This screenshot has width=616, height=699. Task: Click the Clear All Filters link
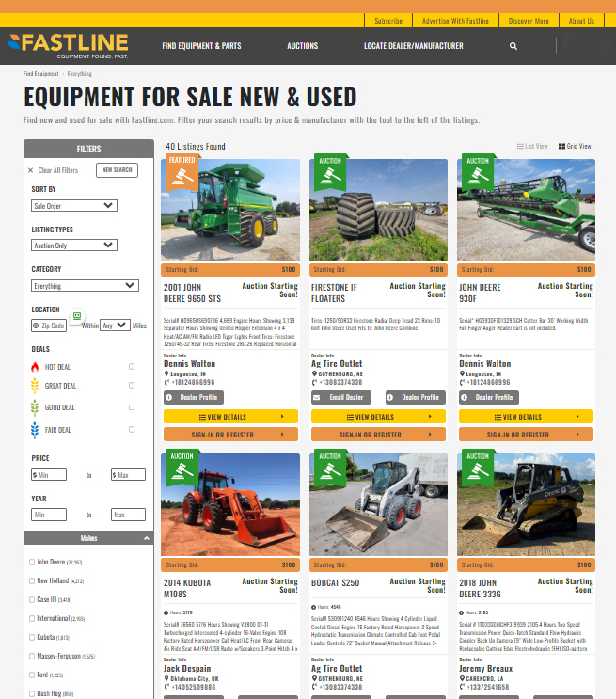tap(58, 170)
